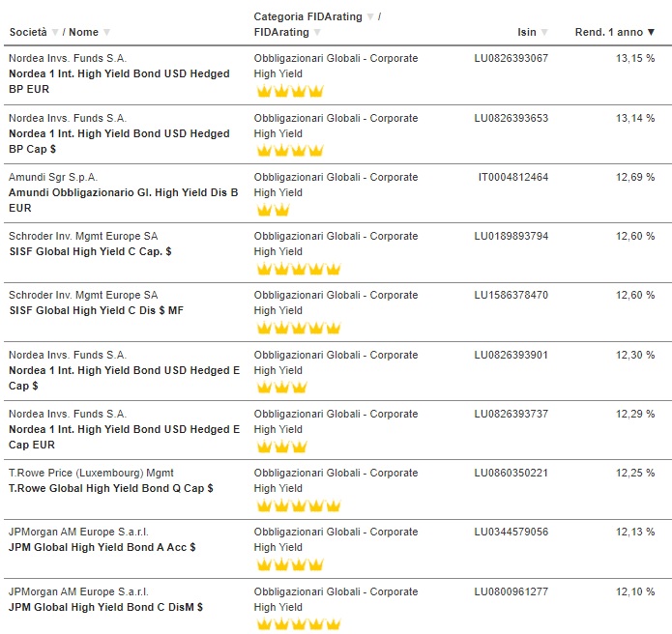Image resolution: width=672 pixels, height=634 pixels.
Task: Open Nordea High Yield Bond BP Cap $
Action: (x=119, y=141)
